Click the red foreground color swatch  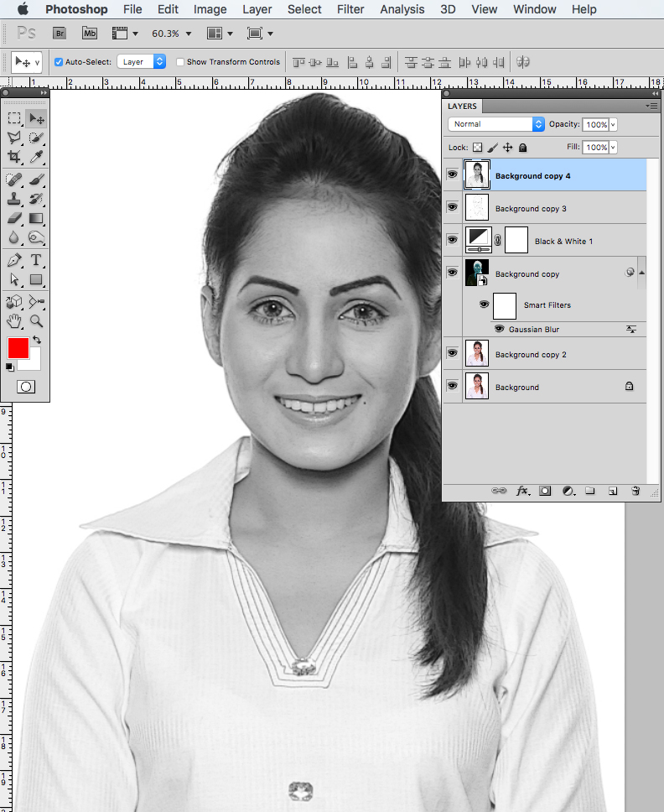coord(18,348)
